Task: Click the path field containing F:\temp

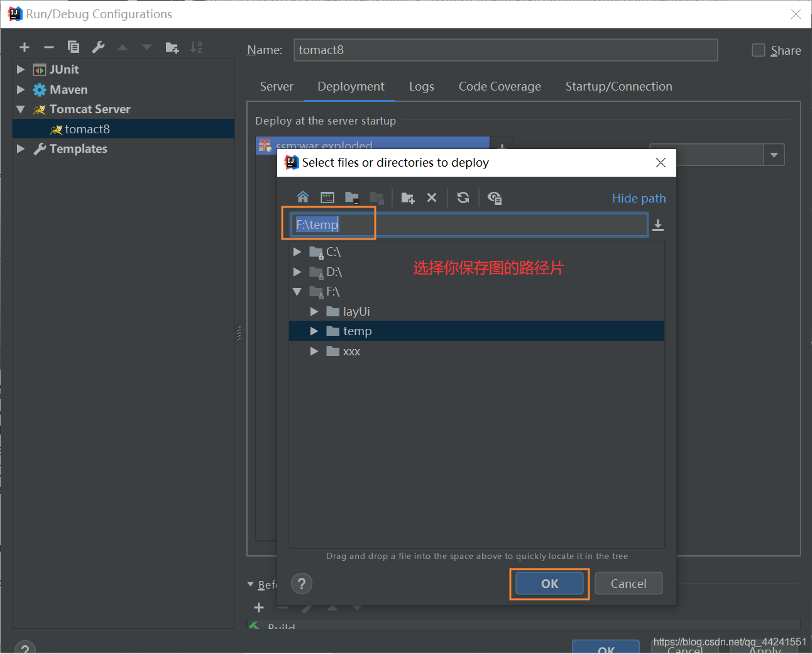Action: 469,224
